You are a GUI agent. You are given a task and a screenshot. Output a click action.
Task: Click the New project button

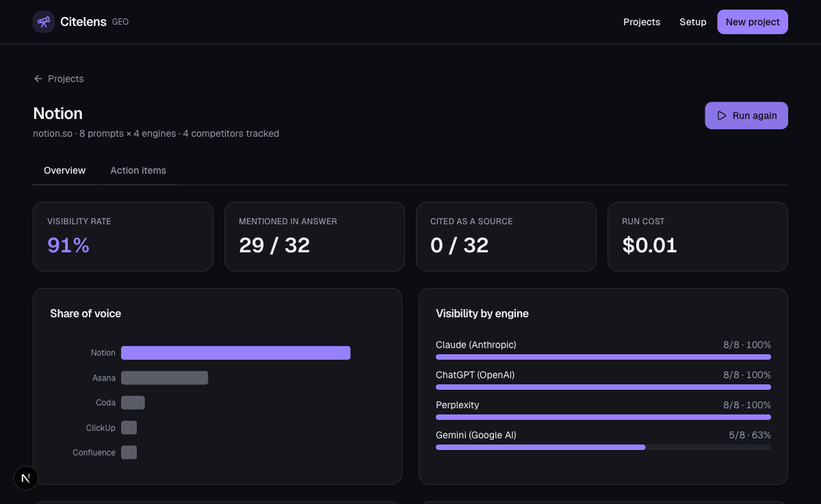tap(753, 22)
